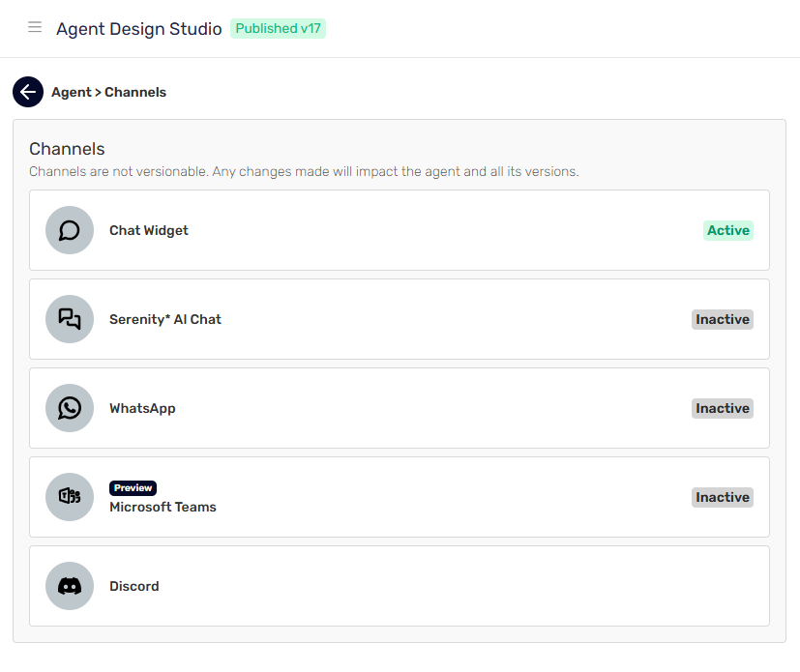Click the Preview tag above Microsoft Teams
This screenshot has width=800, height=672.
(x=133, y=488)
